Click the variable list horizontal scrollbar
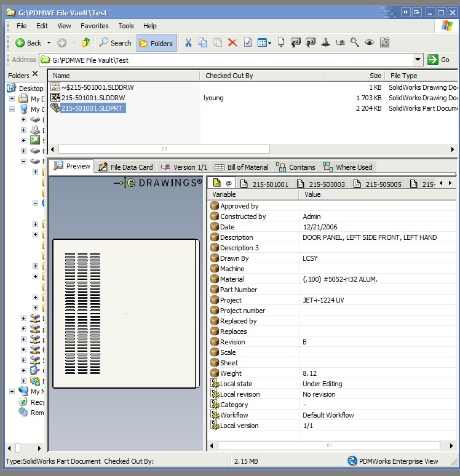 pos(329,445)
